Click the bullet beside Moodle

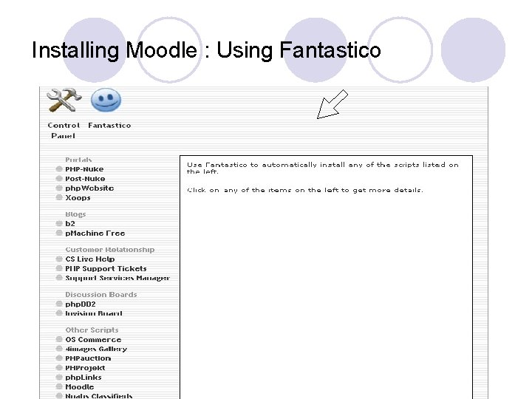(x=59, y=386)
